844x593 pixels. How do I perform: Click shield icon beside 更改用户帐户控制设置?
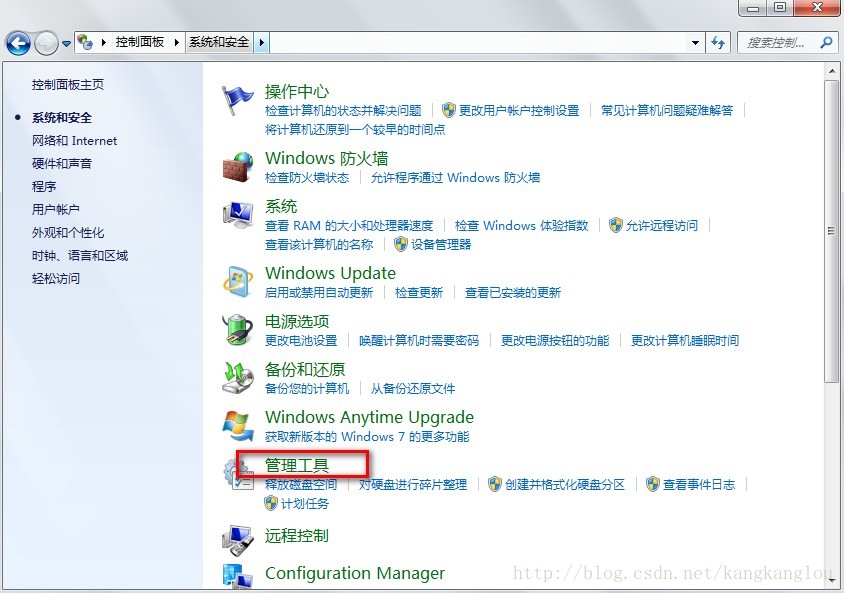pyautogui.click(x=448, y=110)
